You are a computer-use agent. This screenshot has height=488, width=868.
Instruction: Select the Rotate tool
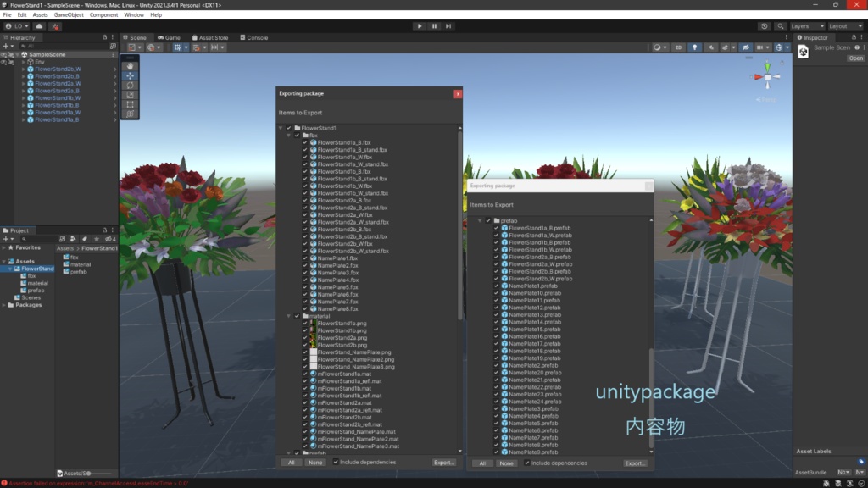point(130,86)
